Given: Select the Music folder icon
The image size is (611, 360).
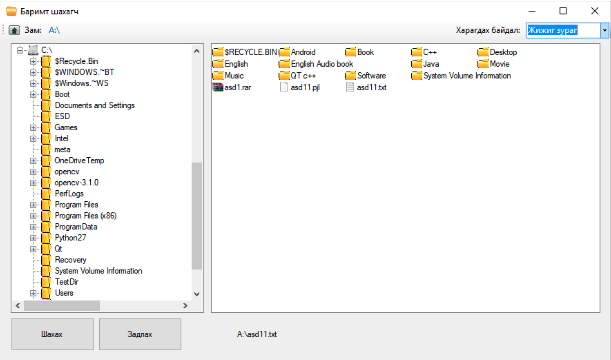Looking at the screenshot, I should [x=218, y=75].
